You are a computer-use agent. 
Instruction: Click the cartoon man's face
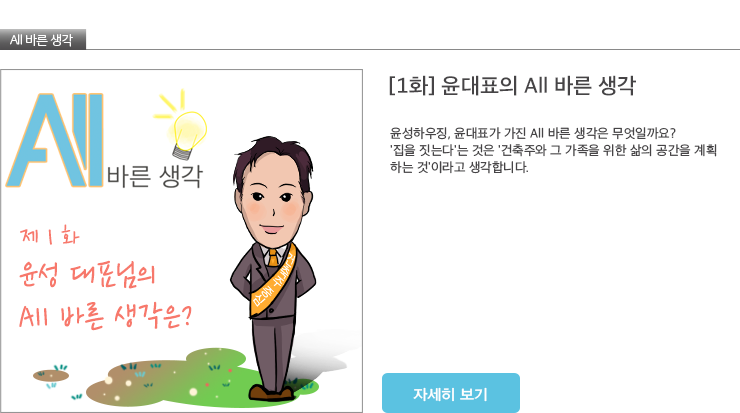coord(272,198)
